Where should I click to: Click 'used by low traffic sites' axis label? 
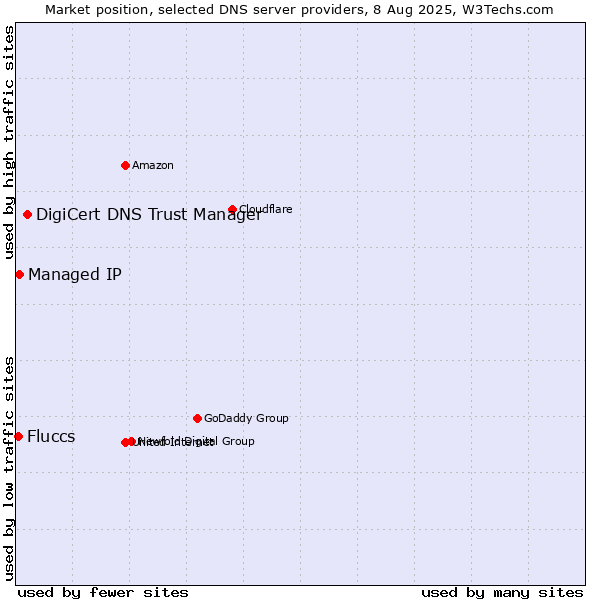(8, 469)
